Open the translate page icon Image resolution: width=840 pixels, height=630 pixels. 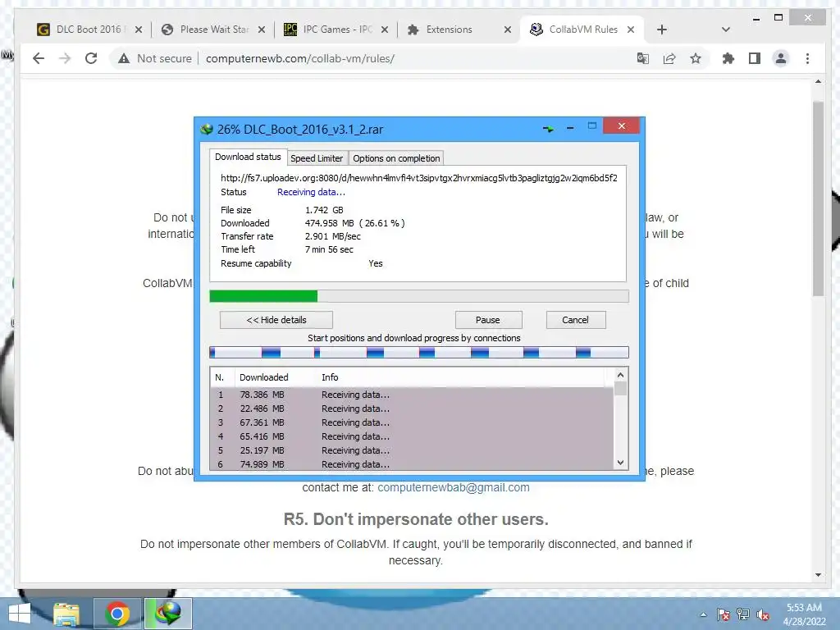click(x=643, y=58)
